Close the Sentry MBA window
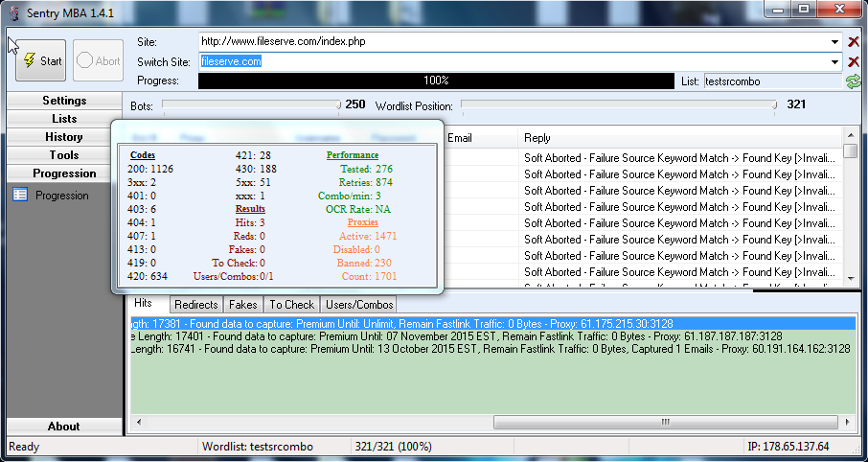868x462 pixels. (x=839, y=10)
